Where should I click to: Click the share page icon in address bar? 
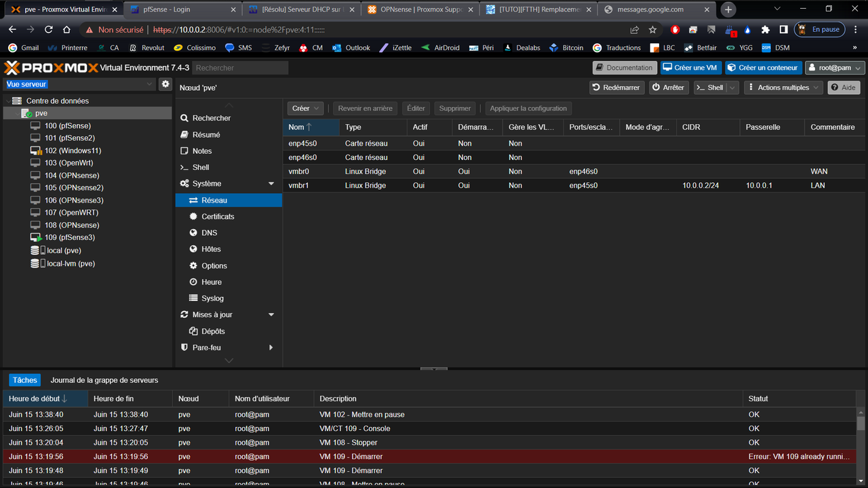[634, 30]
